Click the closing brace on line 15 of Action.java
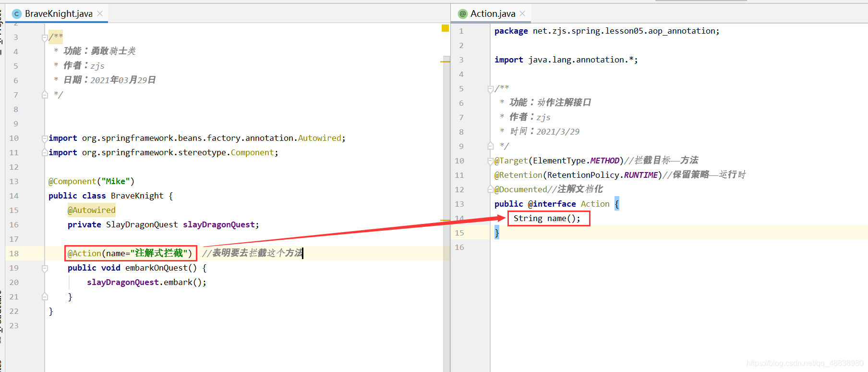868x372 pixels. [497, 233]
